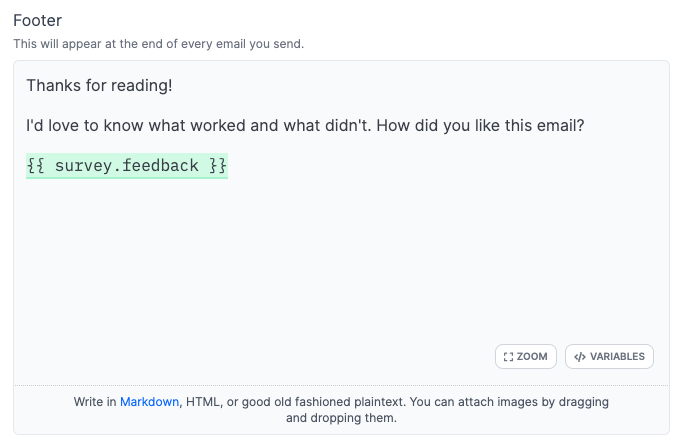The image size is (683, 446).
Task: Click the "Footer" field label
Action: pos(36,21)
